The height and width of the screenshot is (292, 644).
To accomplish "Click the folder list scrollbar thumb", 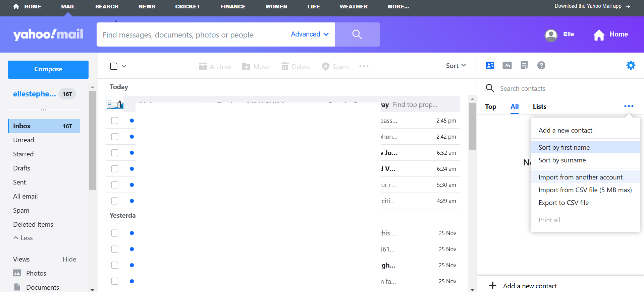I will click(x=92, y=141).
